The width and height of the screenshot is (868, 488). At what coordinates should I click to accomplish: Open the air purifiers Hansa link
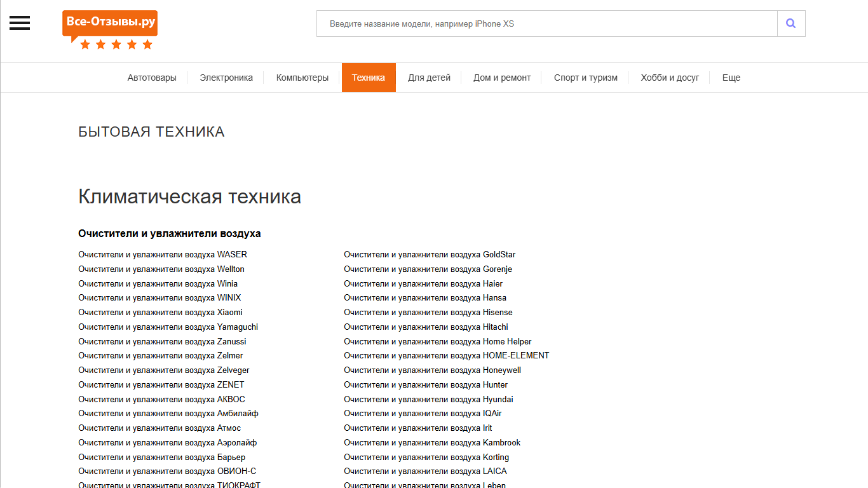[x=426, y=297]
